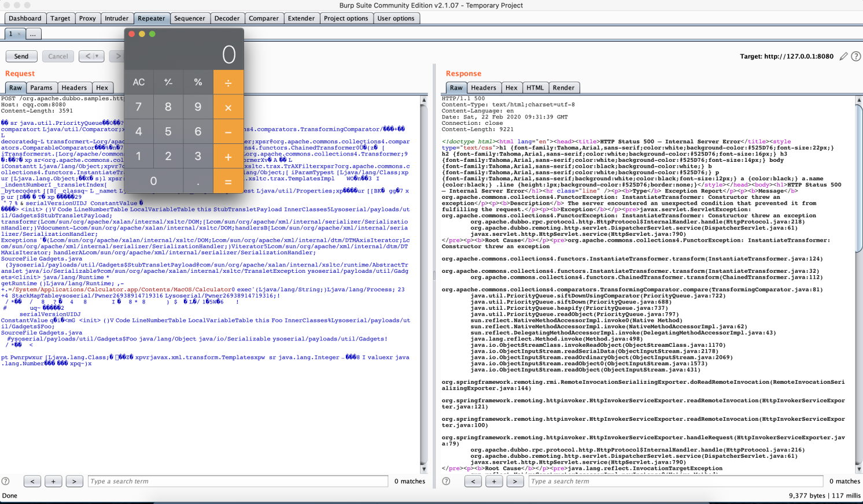863x504 pixels.
Task: Click the Target http://127.0.0.1:8080 label
Action: 787,56
